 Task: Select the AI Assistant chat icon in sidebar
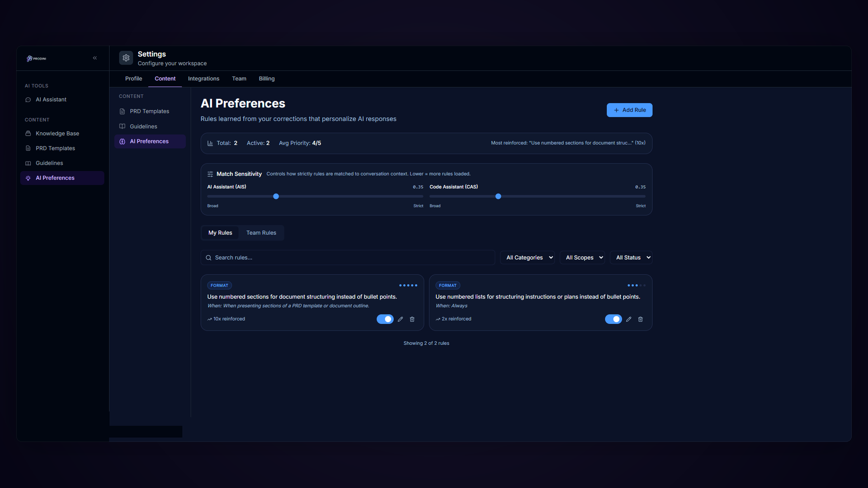coord(28,99)
